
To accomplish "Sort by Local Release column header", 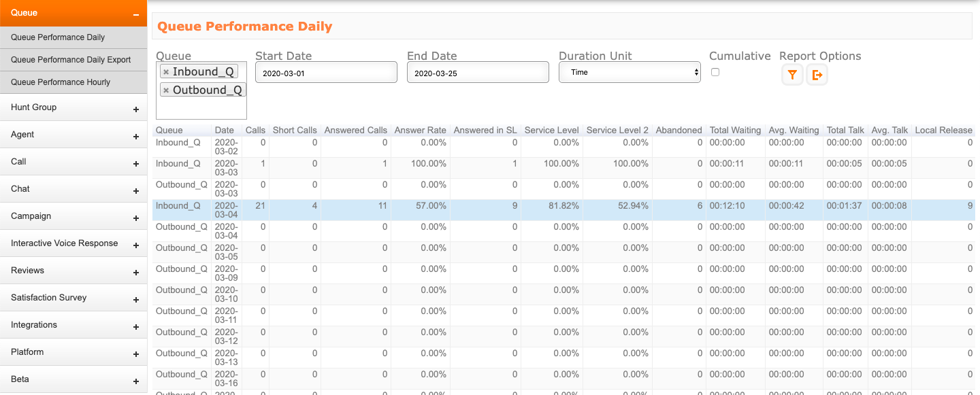I will 943,130.
